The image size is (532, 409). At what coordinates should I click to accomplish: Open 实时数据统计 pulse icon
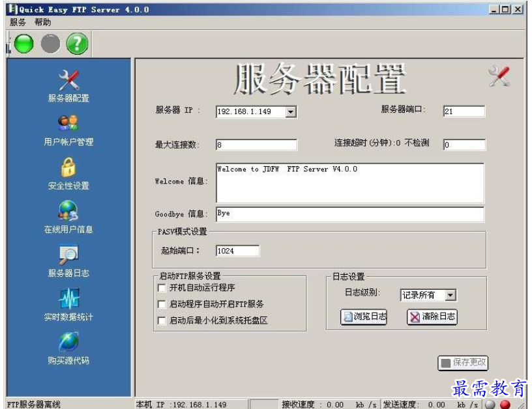[68, 298]
